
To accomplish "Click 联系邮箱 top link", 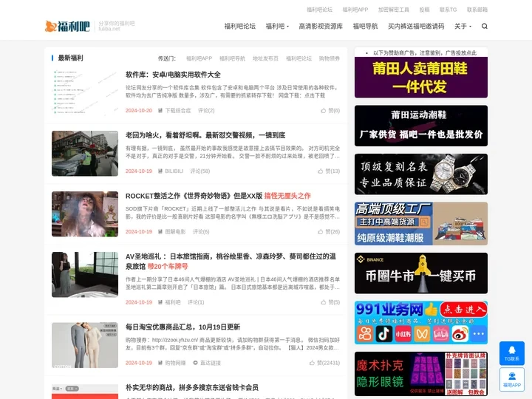I will point(477,10).
